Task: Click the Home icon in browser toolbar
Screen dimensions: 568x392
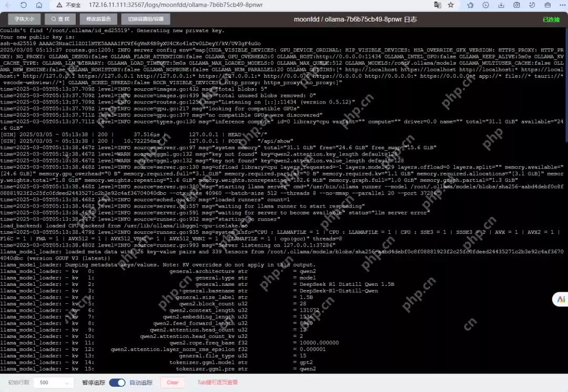Action: click(39, 5)
